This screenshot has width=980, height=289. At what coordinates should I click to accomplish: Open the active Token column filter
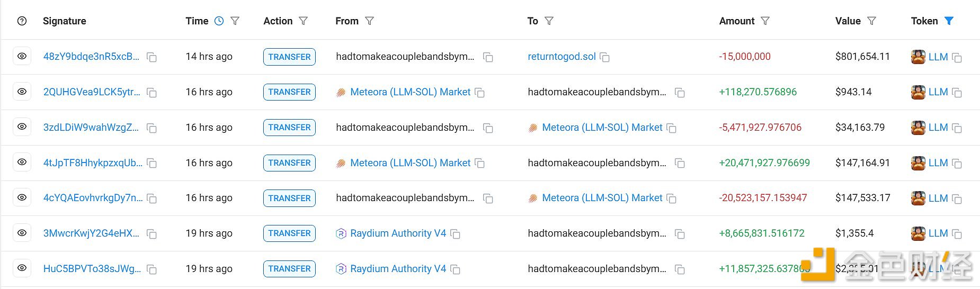[949, 21]
